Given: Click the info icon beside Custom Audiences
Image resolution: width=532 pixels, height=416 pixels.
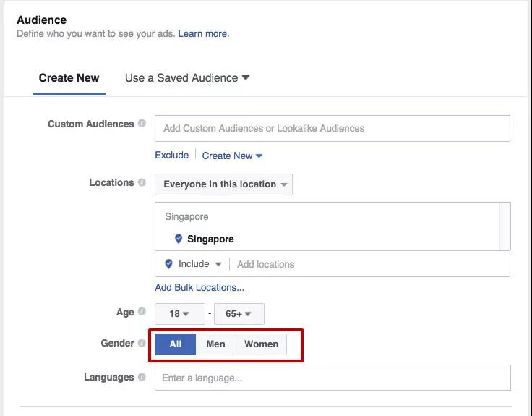Looking at the screenshot, I should pyautogui.click(x=142, y=124).
